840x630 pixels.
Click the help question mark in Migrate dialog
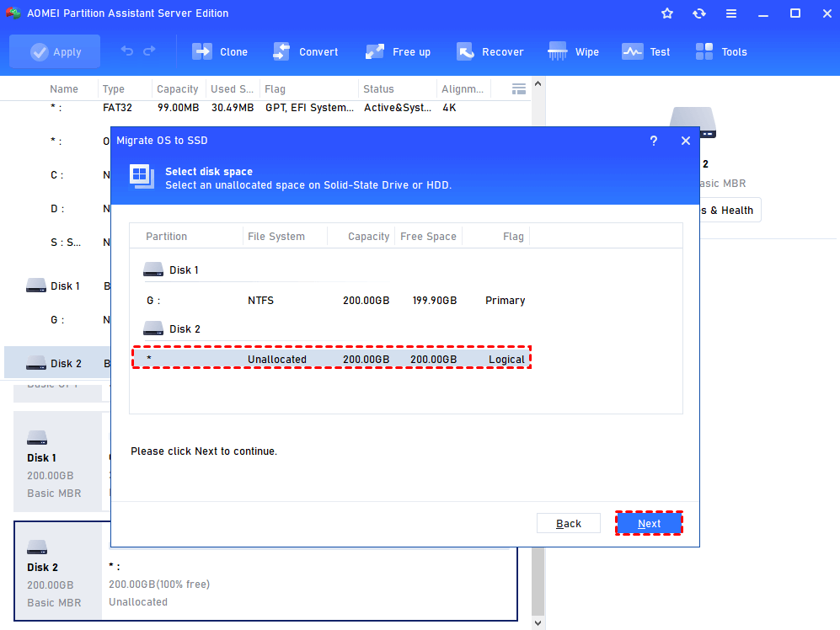654,141
